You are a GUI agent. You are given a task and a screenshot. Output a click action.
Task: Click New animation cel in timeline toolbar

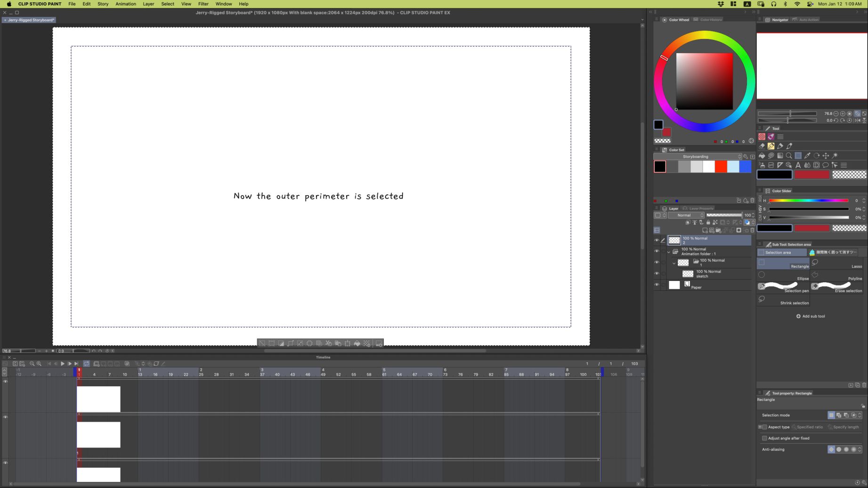coord(96,364)
